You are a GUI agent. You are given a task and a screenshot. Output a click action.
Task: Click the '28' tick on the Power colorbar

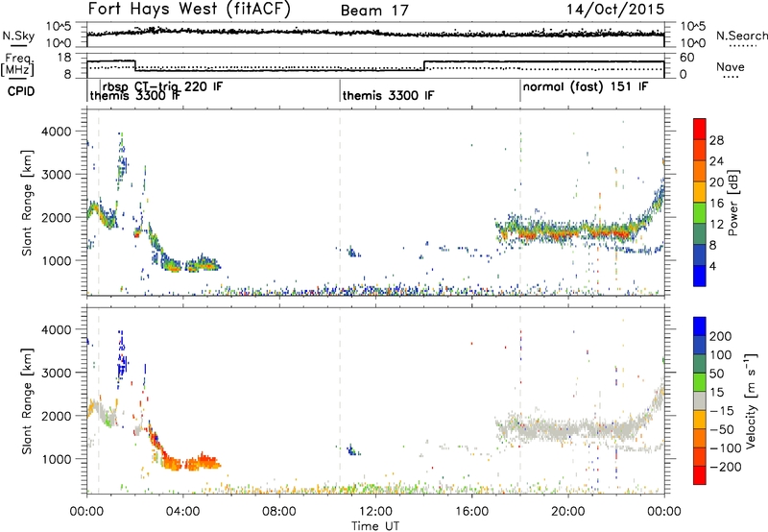pyautogui.click(x=716, y=140)
